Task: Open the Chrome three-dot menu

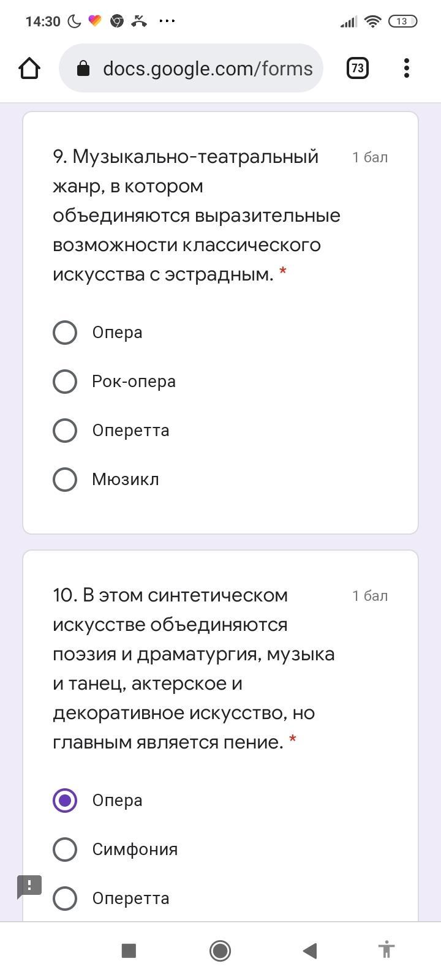Action: pyautogui.click(x=407, y=68)
